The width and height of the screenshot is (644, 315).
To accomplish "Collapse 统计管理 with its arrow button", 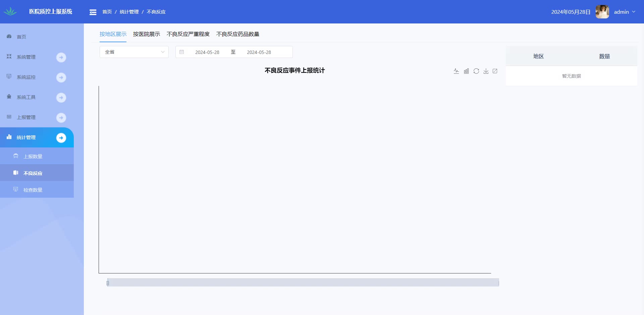I will coord(61,138).
